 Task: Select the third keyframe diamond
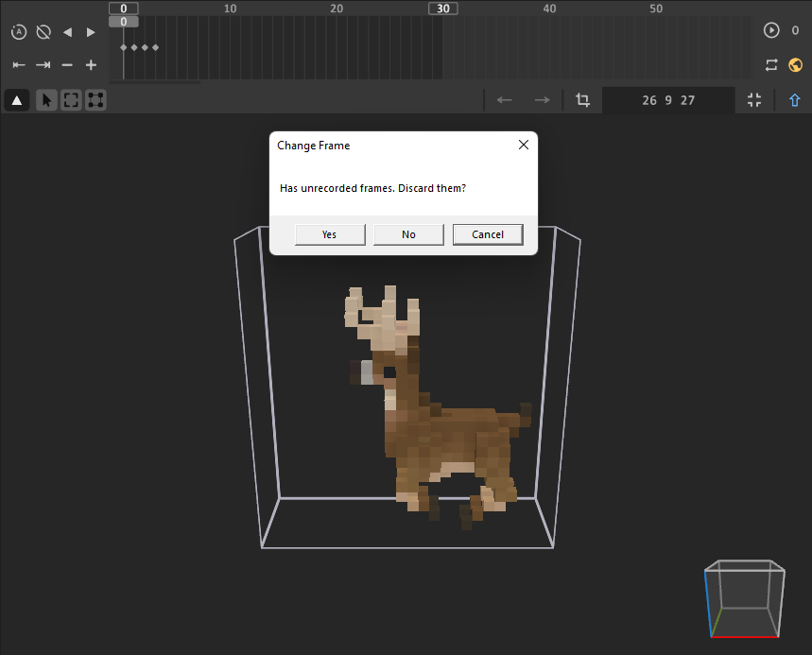[145, 47]
